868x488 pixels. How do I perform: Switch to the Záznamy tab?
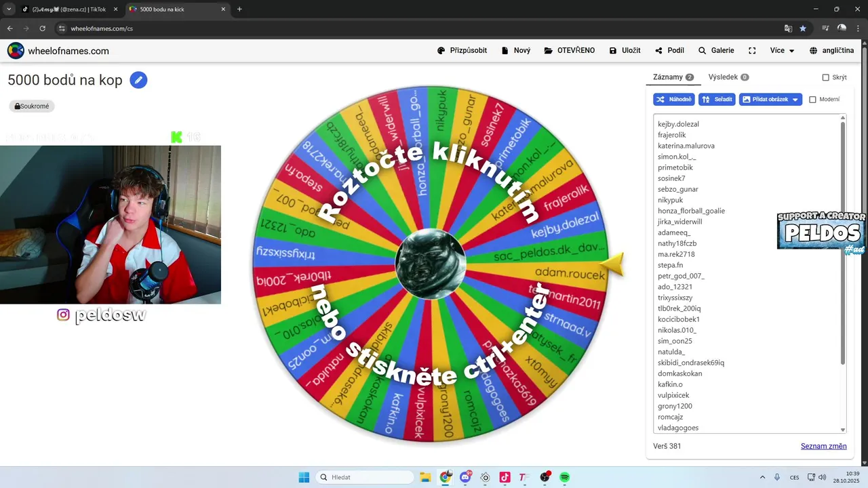673,77
